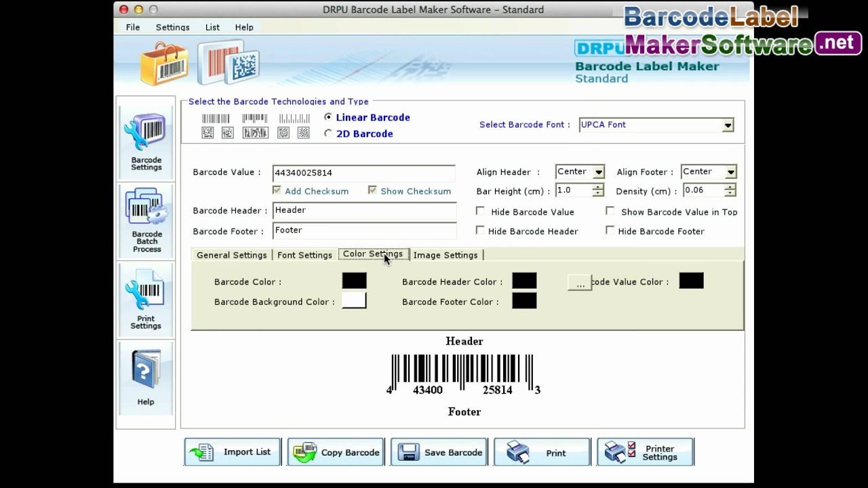868x488 pixels.
Task: Pick the Barcode Color swatch
Action: [x=354, y=281]
